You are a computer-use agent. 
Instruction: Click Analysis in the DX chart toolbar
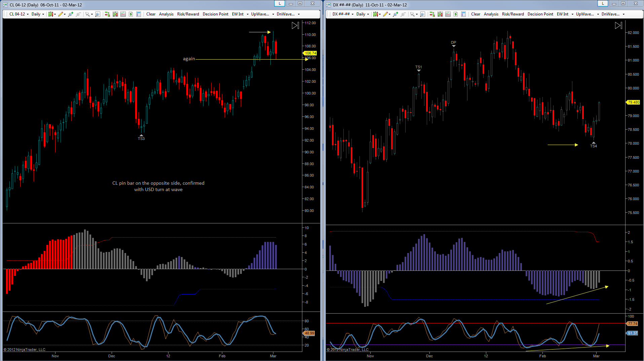491,14
